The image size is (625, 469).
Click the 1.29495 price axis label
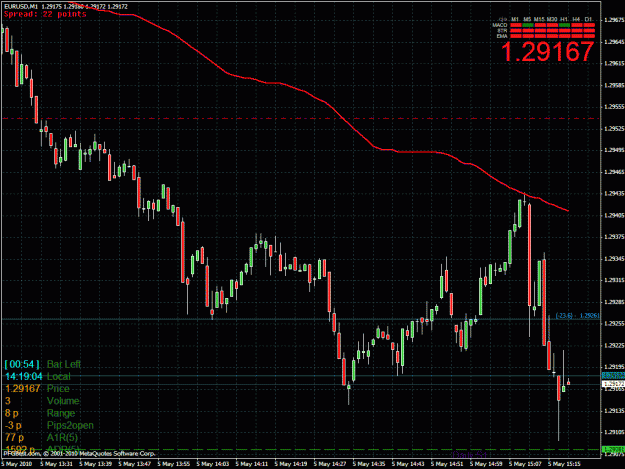pyautogui.click(x=614, y=150)
